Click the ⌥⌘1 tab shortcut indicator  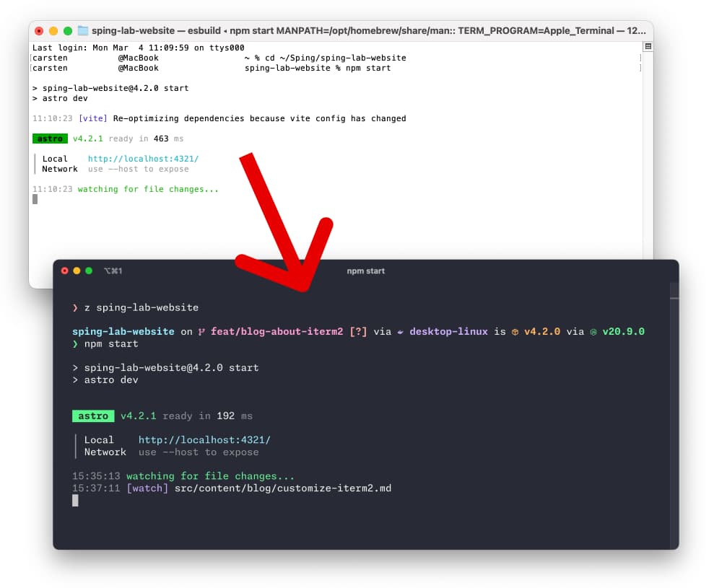coord(113,271)
